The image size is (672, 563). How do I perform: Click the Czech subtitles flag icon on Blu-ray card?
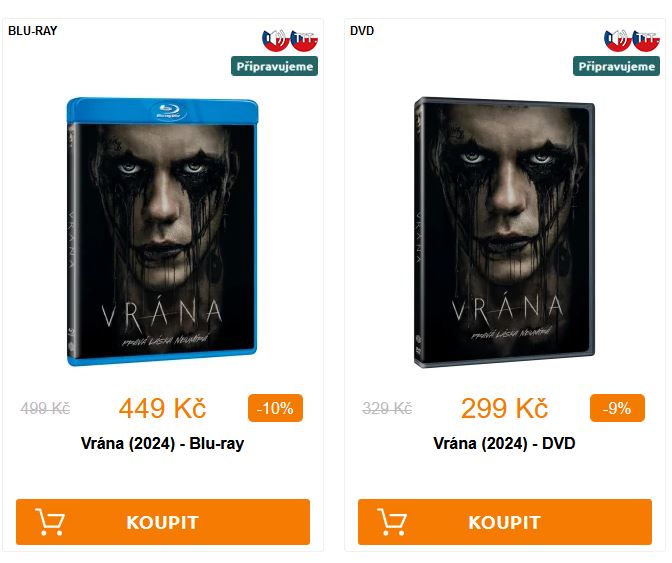coord(304,41)
